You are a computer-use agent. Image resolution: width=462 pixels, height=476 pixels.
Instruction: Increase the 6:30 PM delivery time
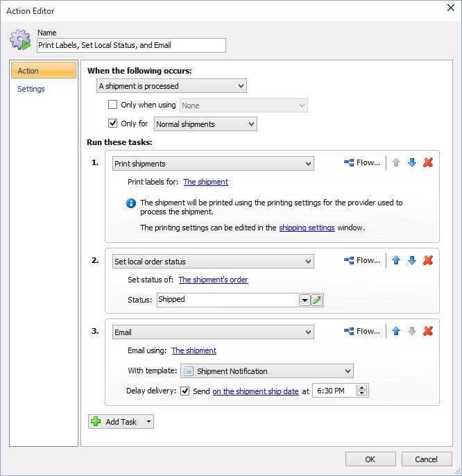coord(361,388)
